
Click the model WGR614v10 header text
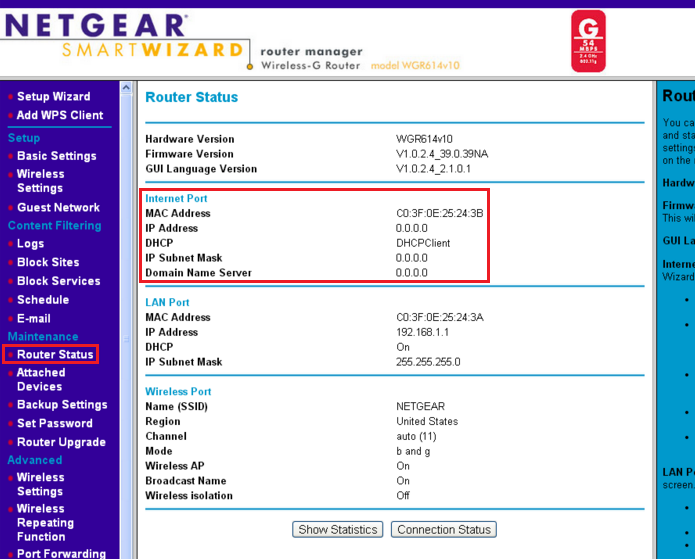pos(415,66)
